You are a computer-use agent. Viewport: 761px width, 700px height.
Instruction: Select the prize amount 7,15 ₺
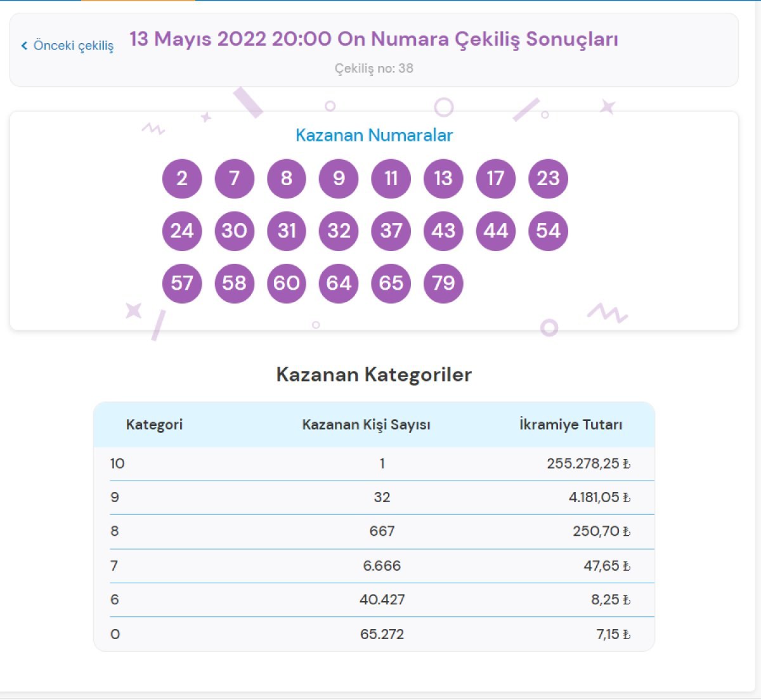[x=613, y=634]
